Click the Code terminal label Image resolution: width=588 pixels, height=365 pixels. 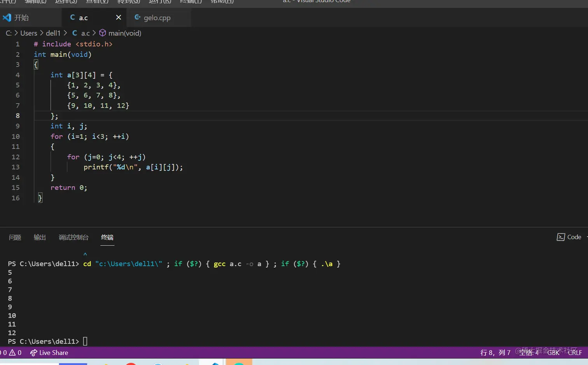574,237
